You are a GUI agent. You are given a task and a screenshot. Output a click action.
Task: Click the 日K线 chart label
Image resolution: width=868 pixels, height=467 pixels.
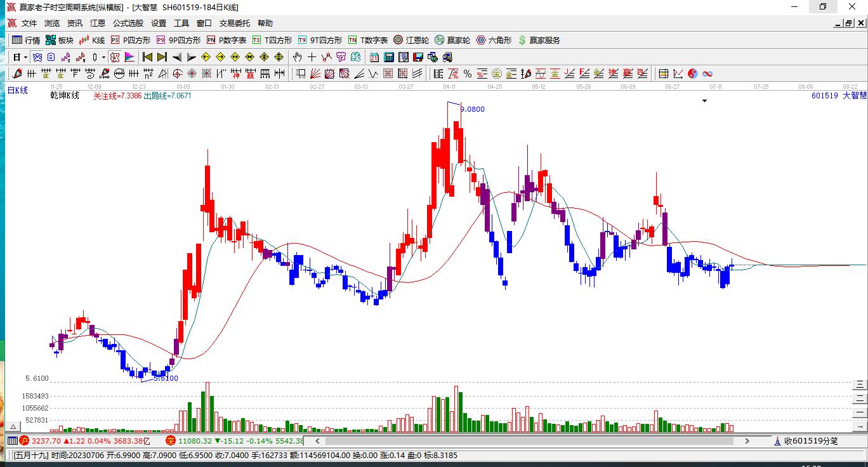[18, 91]
